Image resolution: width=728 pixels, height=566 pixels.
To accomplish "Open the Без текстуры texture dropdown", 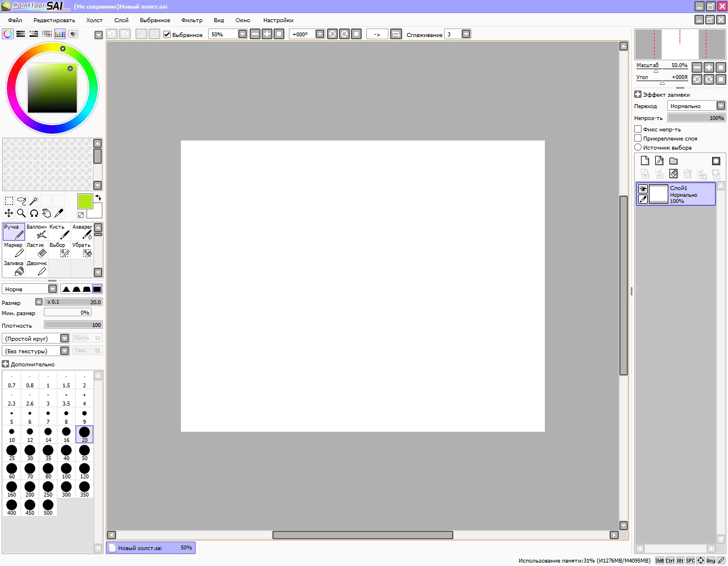I will point(65,351).
